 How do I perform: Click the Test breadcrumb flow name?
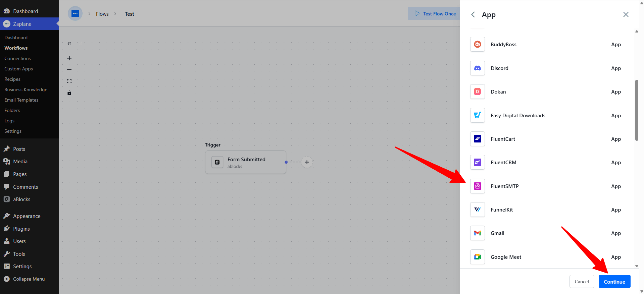pyautogui.click(x=130, y=14)
